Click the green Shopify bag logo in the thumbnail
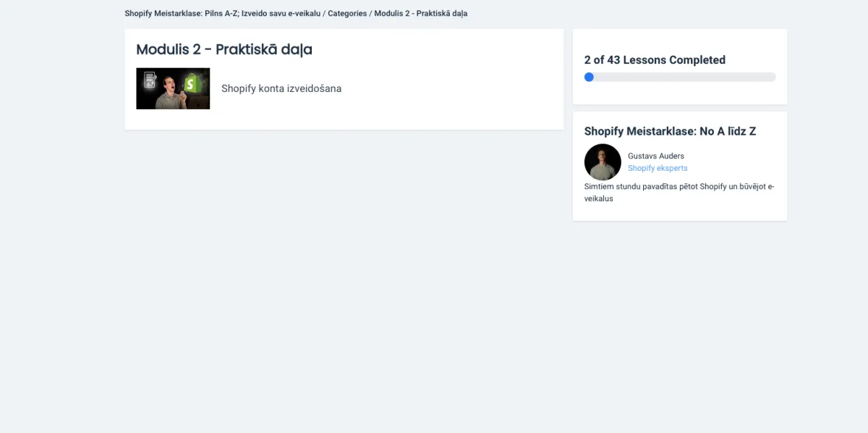868x433 pixels. pyautogui.click(x=192, y=82)
